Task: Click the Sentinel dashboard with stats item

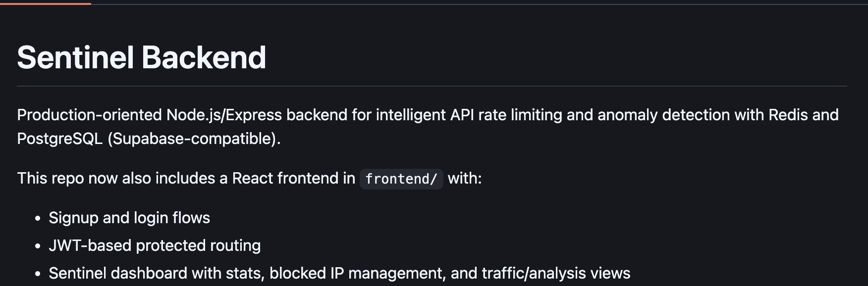Action: tap(339, 273)
